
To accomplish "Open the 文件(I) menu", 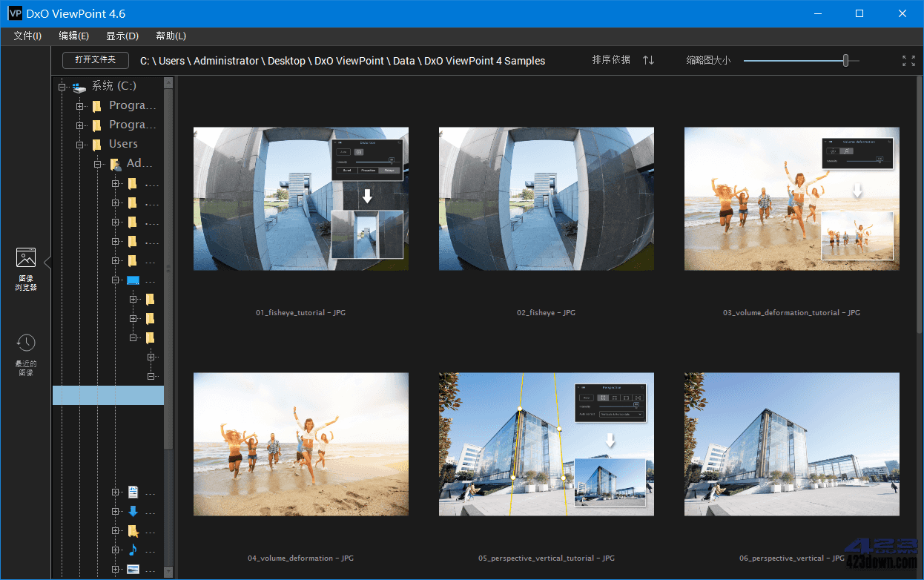I will coord(27,35).
